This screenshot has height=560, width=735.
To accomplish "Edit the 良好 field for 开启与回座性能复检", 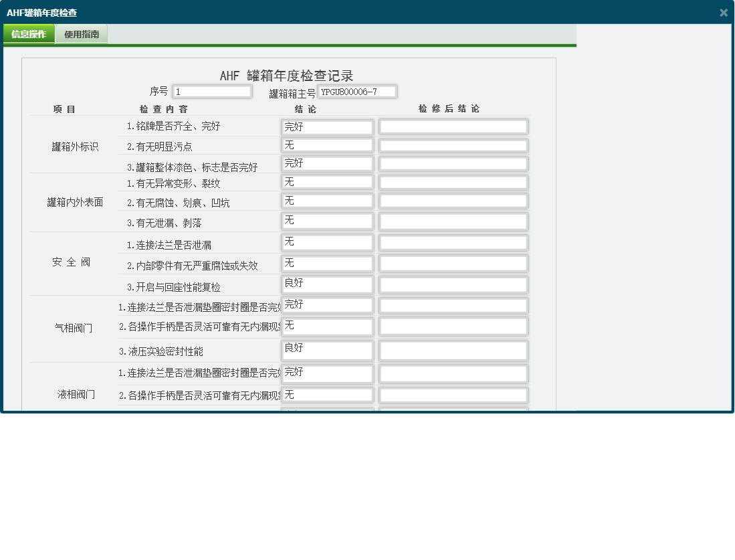I will coord(327,284).
